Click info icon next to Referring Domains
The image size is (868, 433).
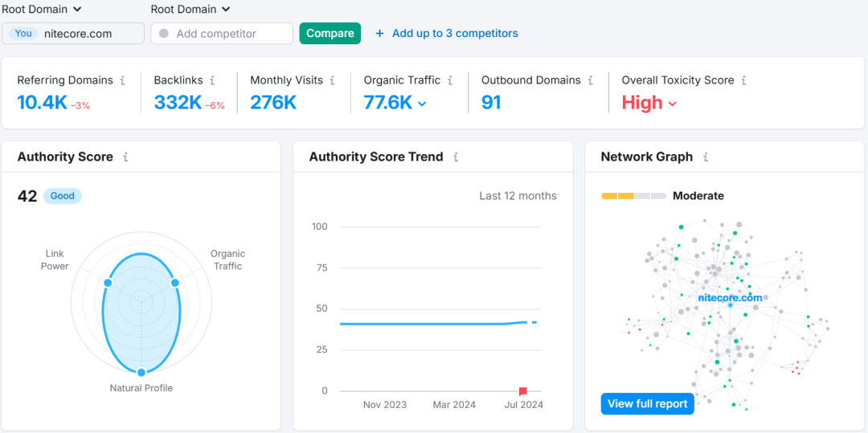(x=123, y=80)
